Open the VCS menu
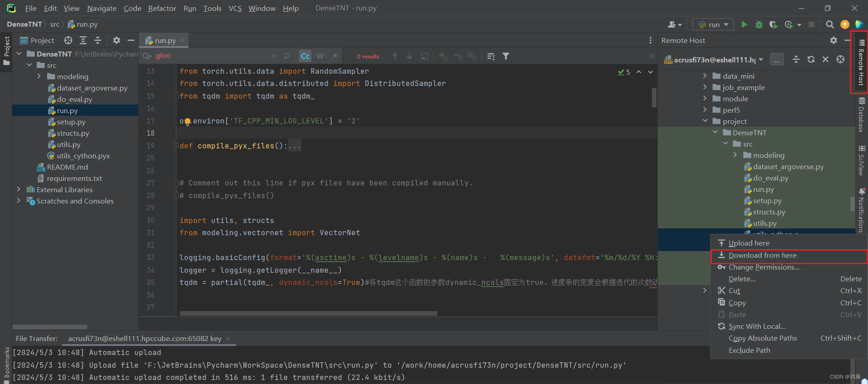This screenshot has width=868, height=384. pyautogui.click(x=235, y=8)
